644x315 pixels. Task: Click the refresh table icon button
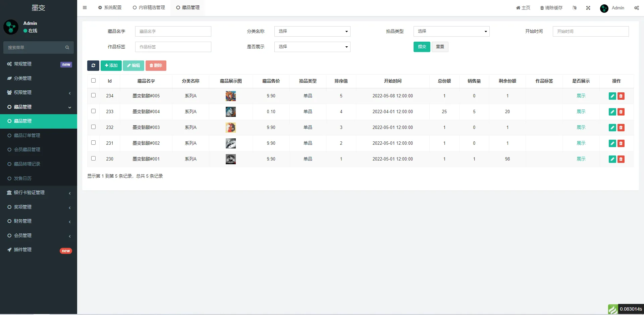click(93, 65)
